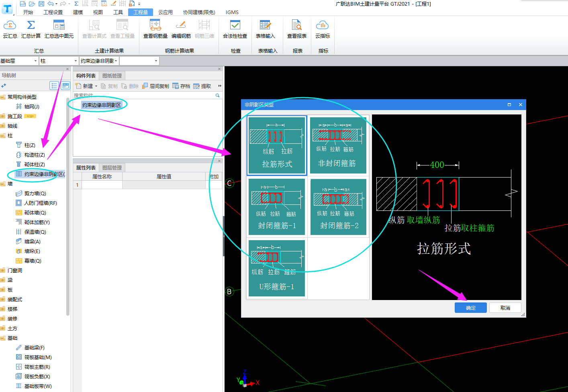Expand 梁 group in tree

[x=3, y=280]
